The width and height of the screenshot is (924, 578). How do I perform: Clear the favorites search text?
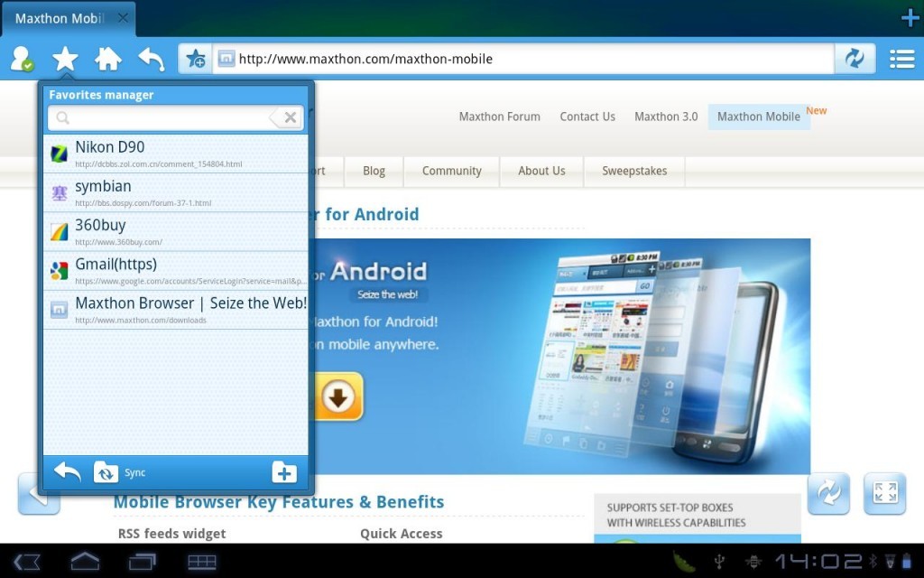pyautogui.click(x=289, y=117)
